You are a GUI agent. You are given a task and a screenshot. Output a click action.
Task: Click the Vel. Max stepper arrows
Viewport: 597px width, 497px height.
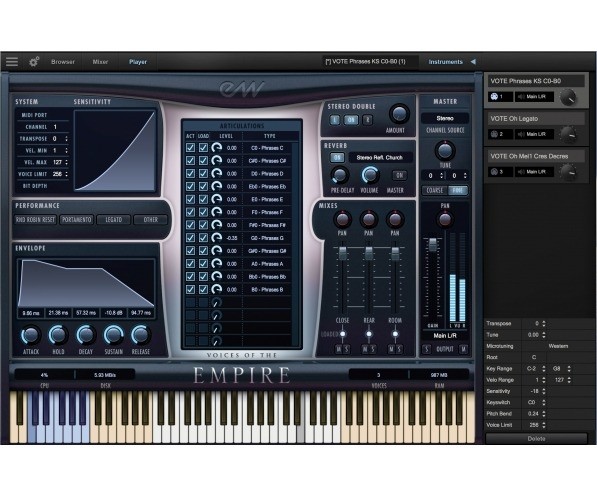pos(67,162)
